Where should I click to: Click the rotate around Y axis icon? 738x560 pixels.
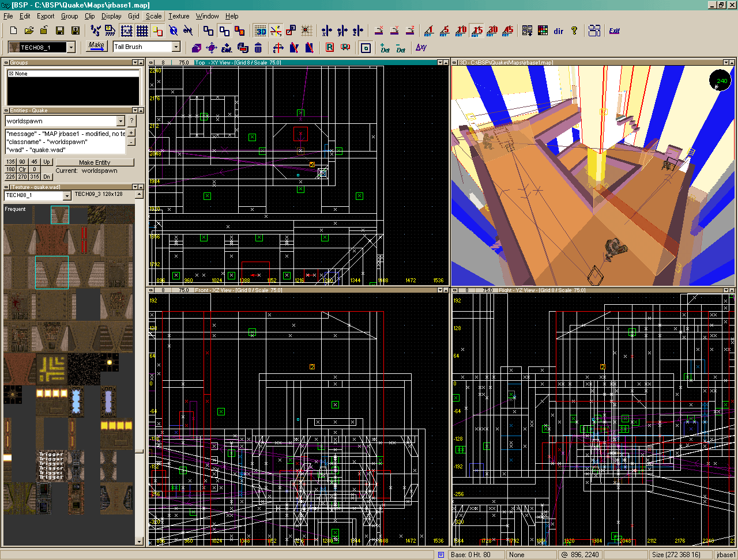[x=395, y=31]
